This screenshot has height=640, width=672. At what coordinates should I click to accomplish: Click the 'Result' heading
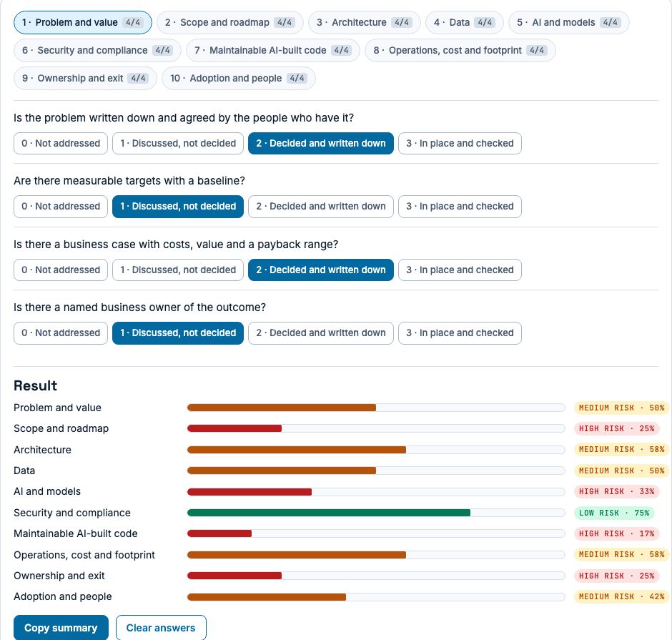35,385
